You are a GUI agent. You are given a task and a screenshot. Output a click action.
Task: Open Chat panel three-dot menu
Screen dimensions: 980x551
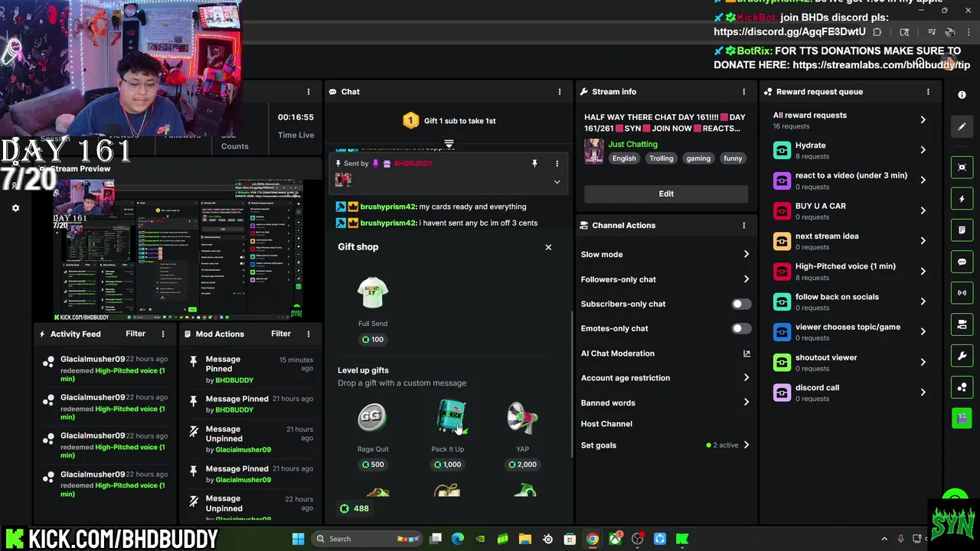click(x=560, y=92)
